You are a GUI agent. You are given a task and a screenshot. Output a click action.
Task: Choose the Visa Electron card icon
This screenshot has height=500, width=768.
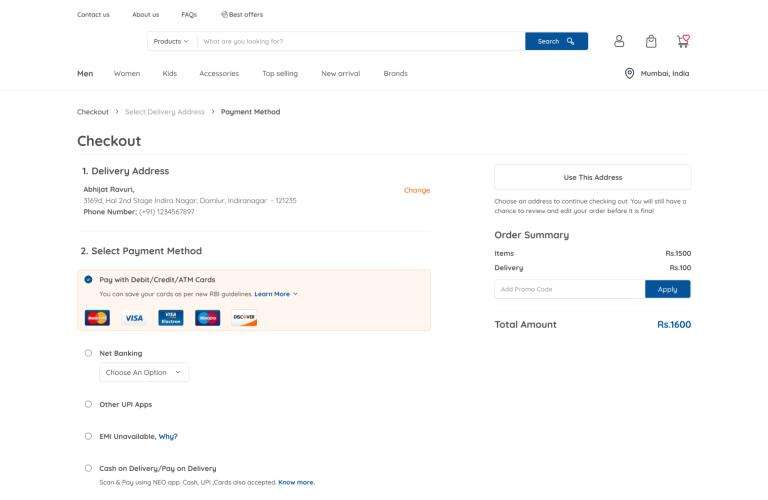click(171, 318)
